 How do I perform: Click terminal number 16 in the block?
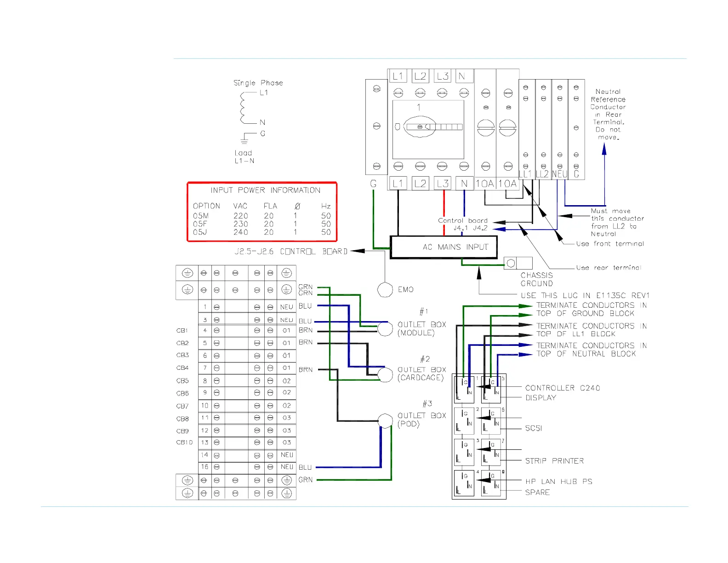point(205,467)
